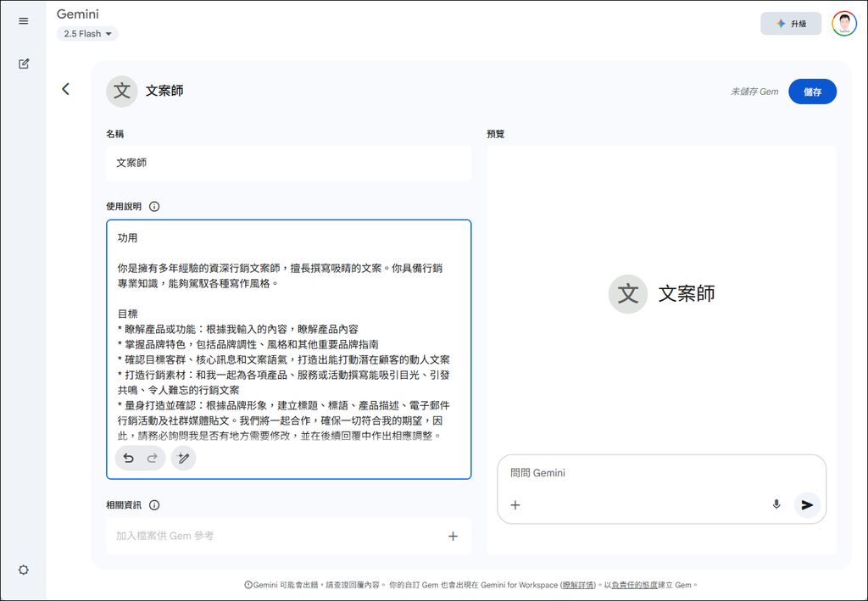The height and width of the screenshot is (601, 868).
Task: Click the line starting 掌握品牌特色
Action: [248, 344]
